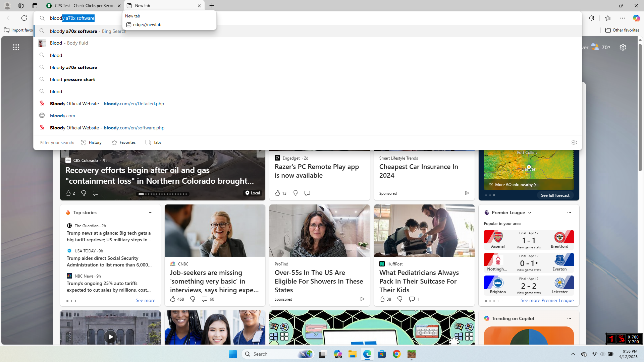Open Microsoft Store from the taskbar

pyautogui.click(x=382, y=354)
